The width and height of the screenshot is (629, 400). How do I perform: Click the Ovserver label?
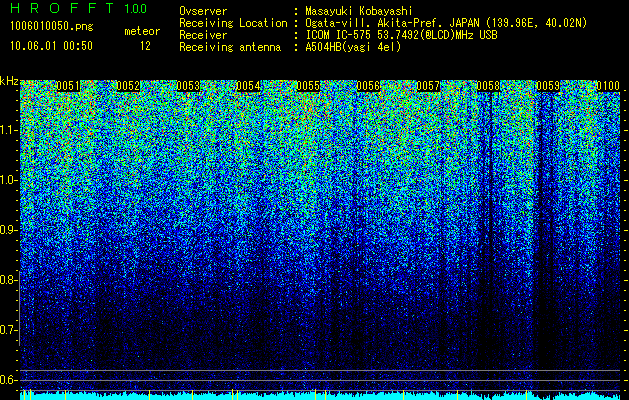tap(203, 11)
